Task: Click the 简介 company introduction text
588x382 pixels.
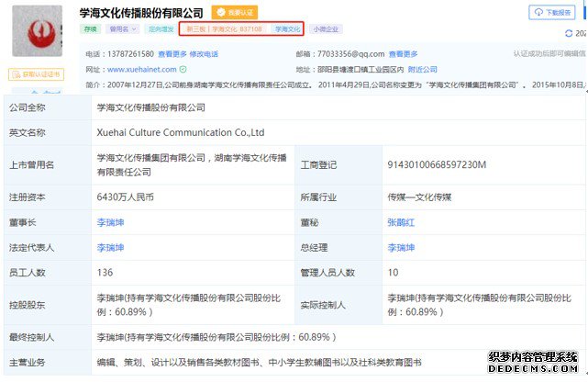Action: pos(336,84)
